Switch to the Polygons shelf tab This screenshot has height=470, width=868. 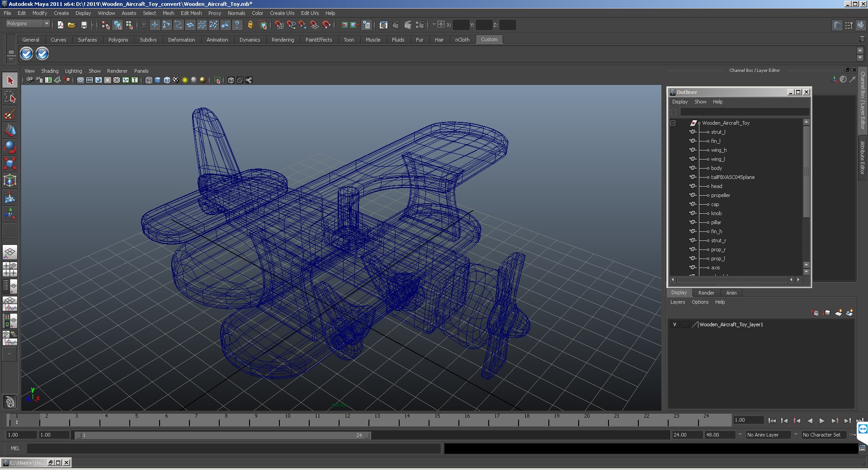pyautogui.click(x=118, y=40)
